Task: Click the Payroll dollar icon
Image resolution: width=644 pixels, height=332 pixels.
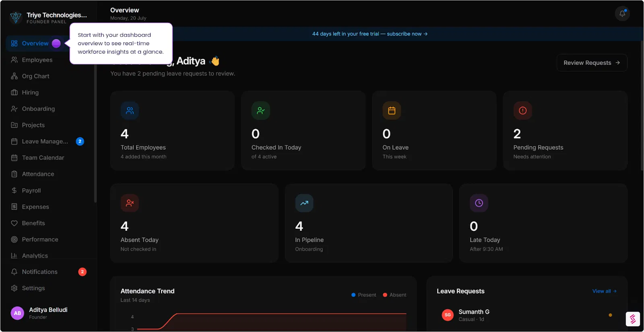Action: coord(14,190)
